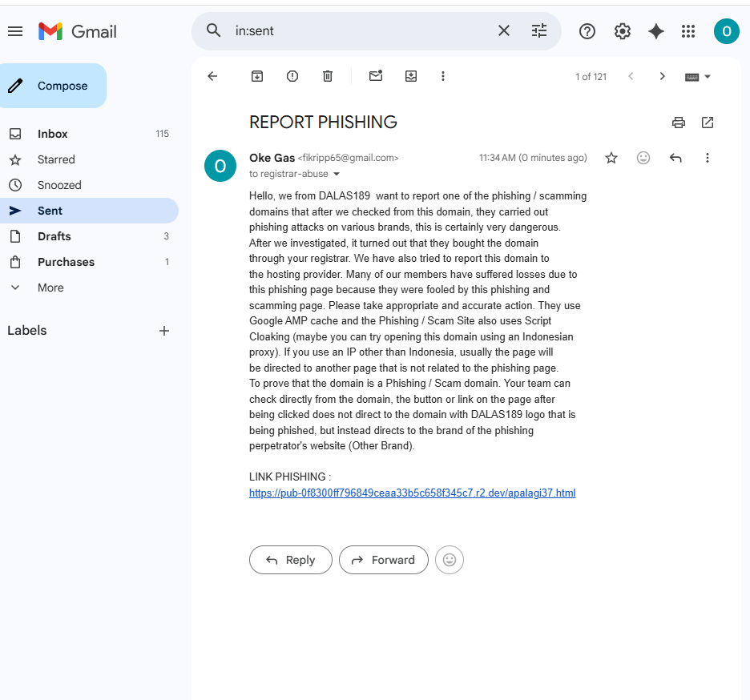The width and height of the screenshot is (750, 700).
Task: Open the Drafts folder
Action: click(x=89, y=236)
